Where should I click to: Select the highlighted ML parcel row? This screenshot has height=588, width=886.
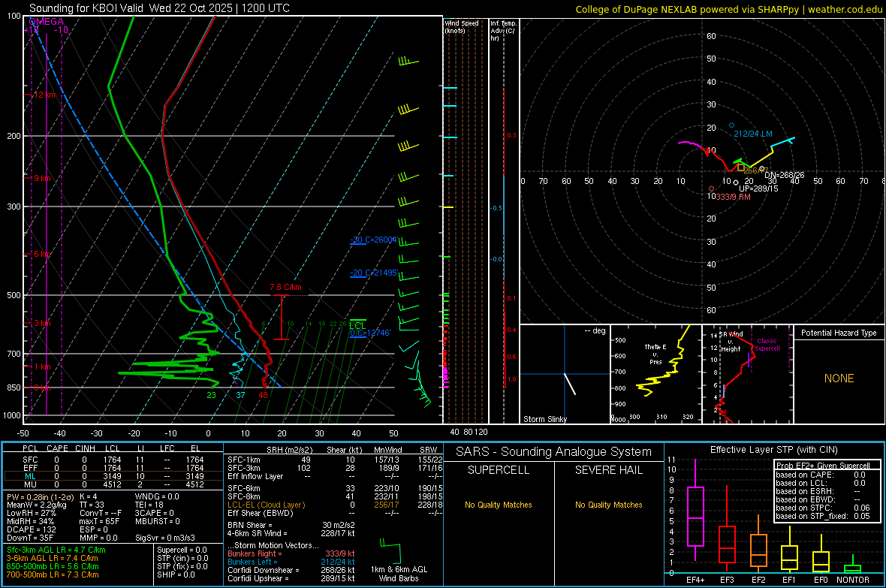(x=112, y=476)
